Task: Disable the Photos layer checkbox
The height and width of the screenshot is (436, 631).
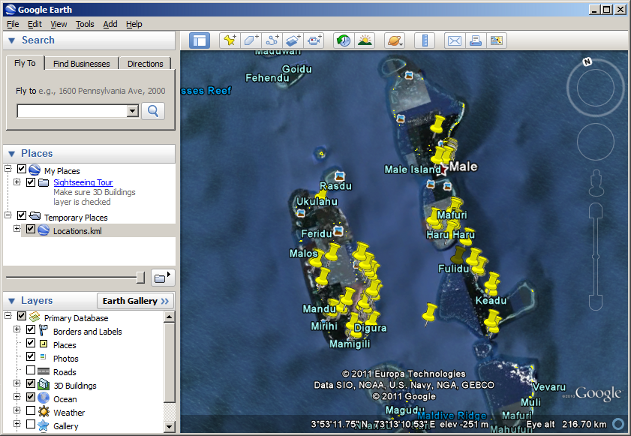Action: (30, 356)
